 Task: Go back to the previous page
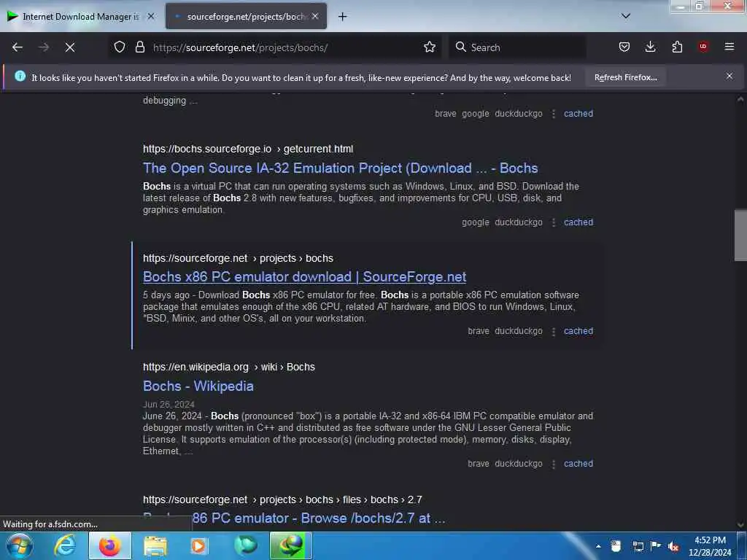click(18, 47)
